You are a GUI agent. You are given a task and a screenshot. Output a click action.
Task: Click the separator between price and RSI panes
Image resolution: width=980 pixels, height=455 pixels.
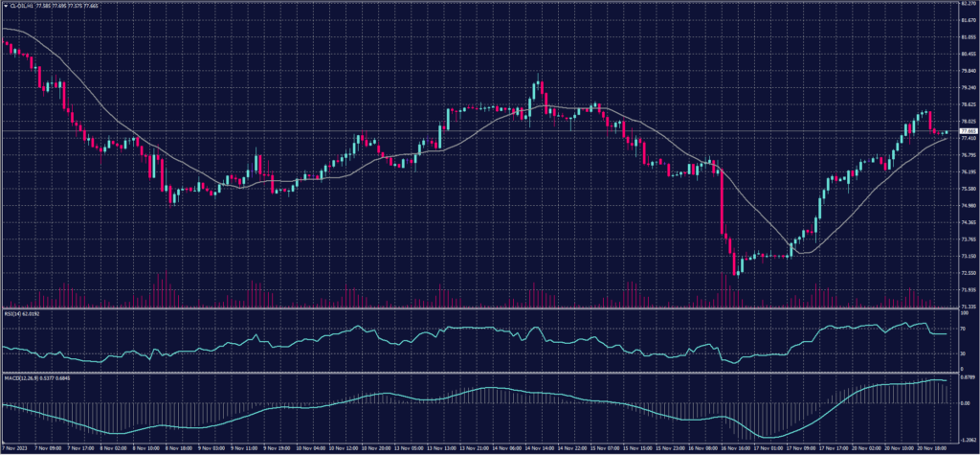[479, 307]
